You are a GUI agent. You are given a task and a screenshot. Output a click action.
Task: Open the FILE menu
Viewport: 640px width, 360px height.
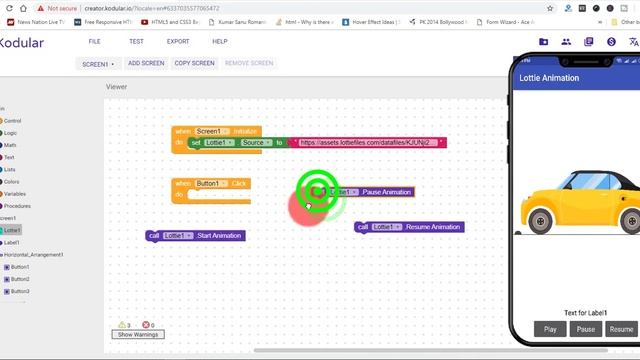pos(94,42)
